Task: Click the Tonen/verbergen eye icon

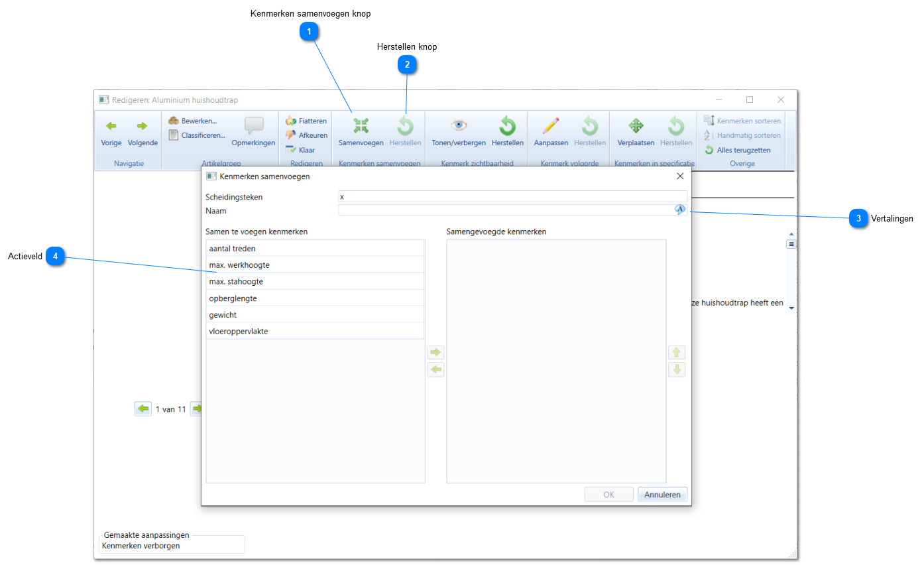Action: point(459,125)
